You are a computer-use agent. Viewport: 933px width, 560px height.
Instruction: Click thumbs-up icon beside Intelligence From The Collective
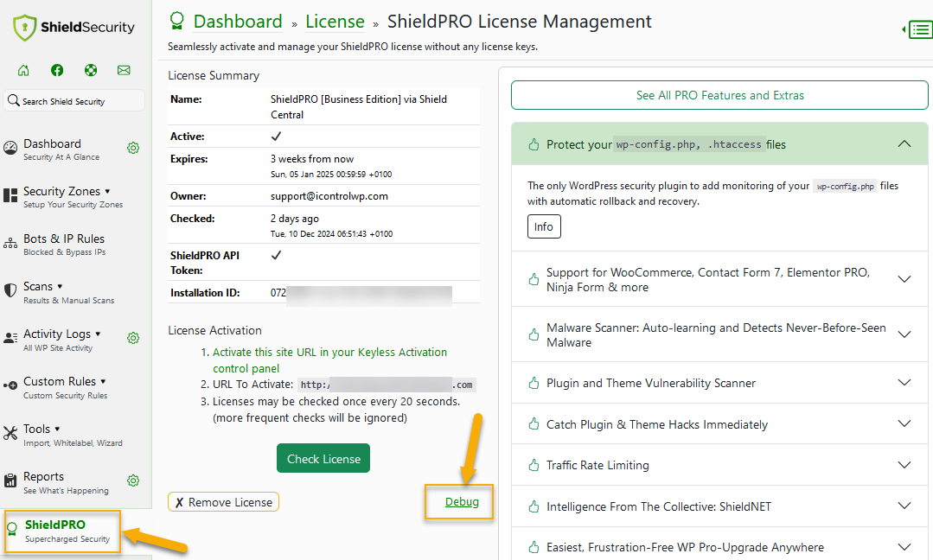coord(534,506)
